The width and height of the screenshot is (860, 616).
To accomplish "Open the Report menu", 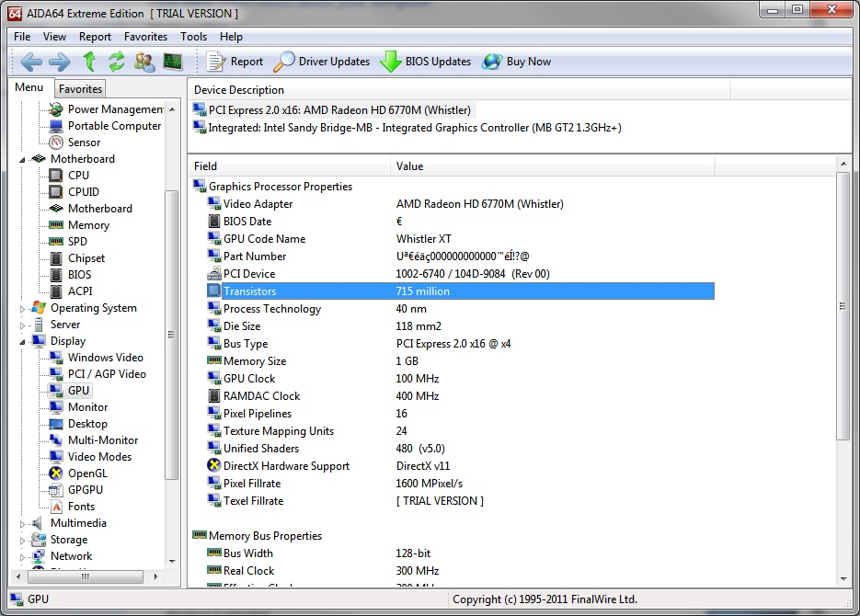I will (x=95, y=37).
